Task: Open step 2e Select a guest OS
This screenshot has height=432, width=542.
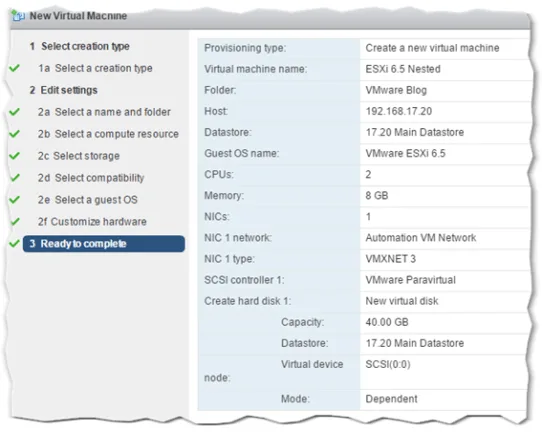Action: tap(88, 200)
